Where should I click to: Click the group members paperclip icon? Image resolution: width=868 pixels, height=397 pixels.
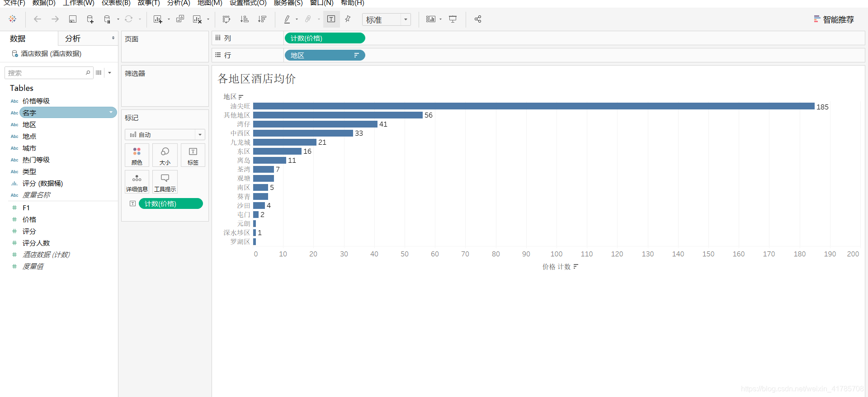point(308,19)
